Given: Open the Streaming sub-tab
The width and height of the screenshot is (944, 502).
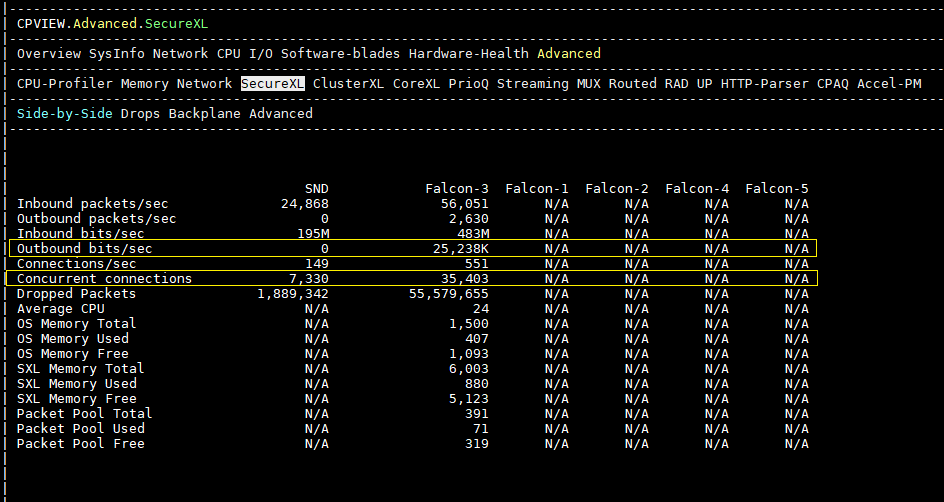Looking at the screenshot, I should pos(533,84).
